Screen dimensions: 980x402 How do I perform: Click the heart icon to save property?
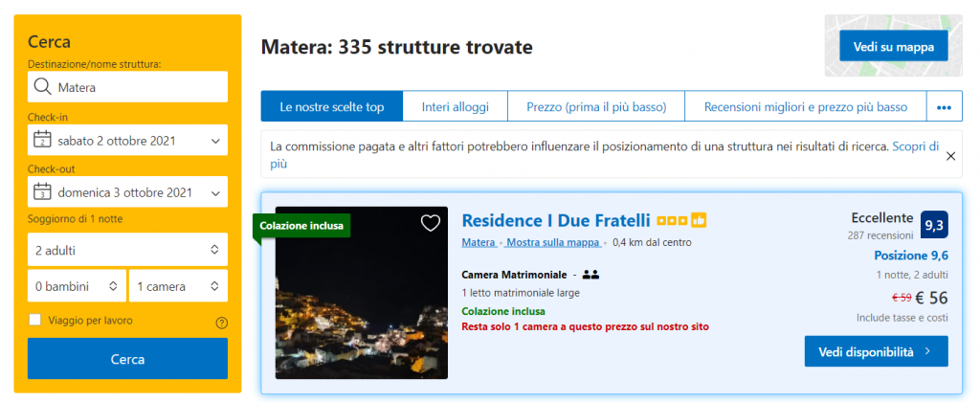[431, 223]
